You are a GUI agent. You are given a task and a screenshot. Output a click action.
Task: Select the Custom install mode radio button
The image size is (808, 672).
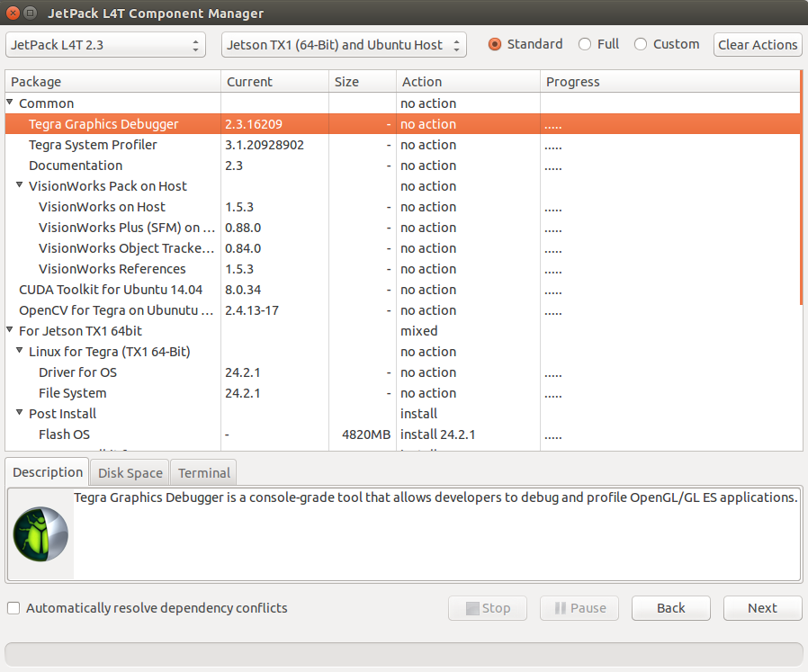(640, 44)
